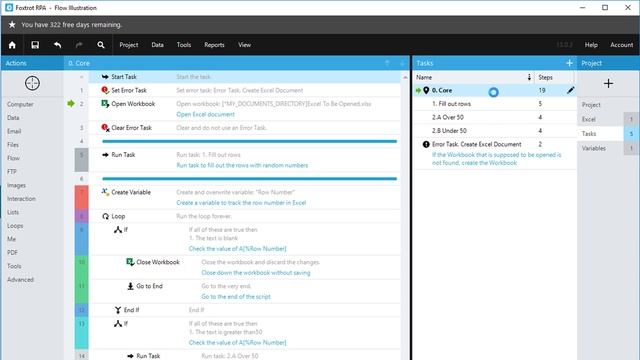Open the View menu
640x360 pixels.
tap(244, 45)
